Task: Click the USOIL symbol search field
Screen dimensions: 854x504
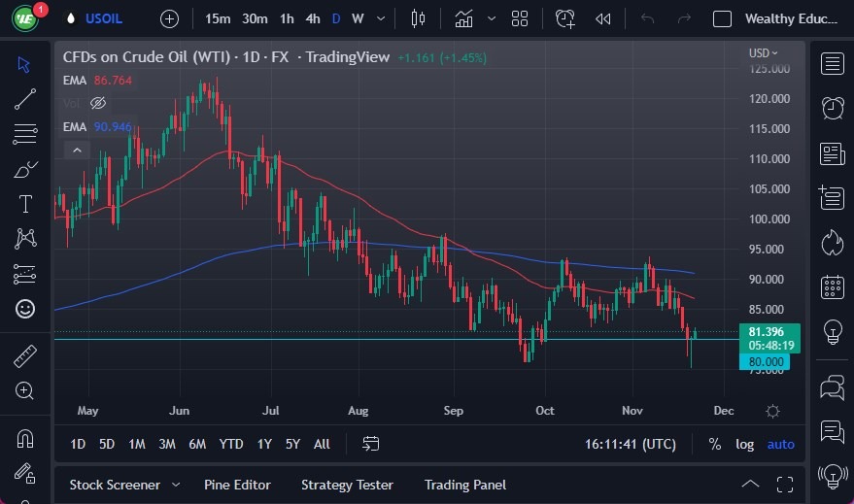Action: click(x=104, y=18)
